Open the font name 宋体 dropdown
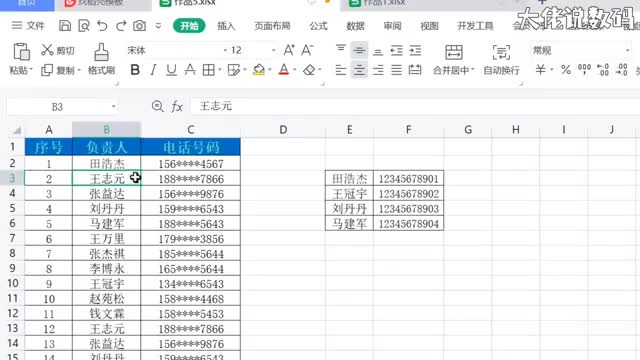Image resolution: width=640 pixels, height=360 pixels. click(225, 51)
